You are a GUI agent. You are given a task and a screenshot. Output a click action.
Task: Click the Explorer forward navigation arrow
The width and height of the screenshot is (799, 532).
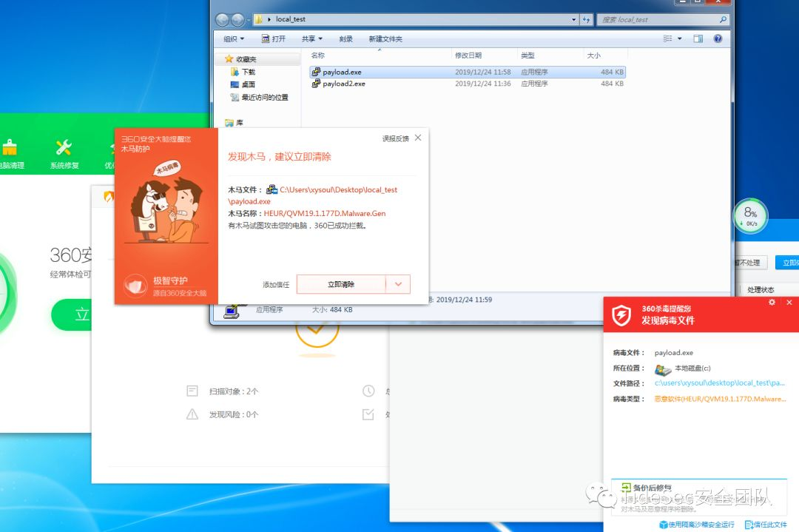tap(237, 20)
